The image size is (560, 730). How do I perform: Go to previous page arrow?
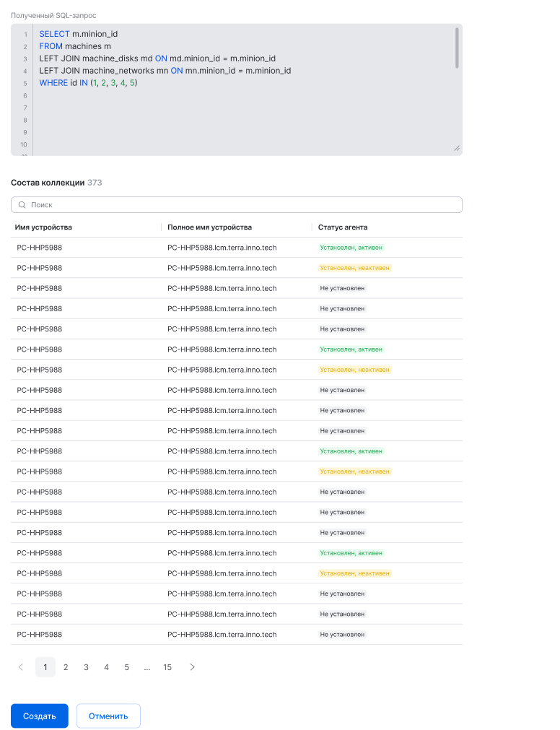[x=20, y=667]
